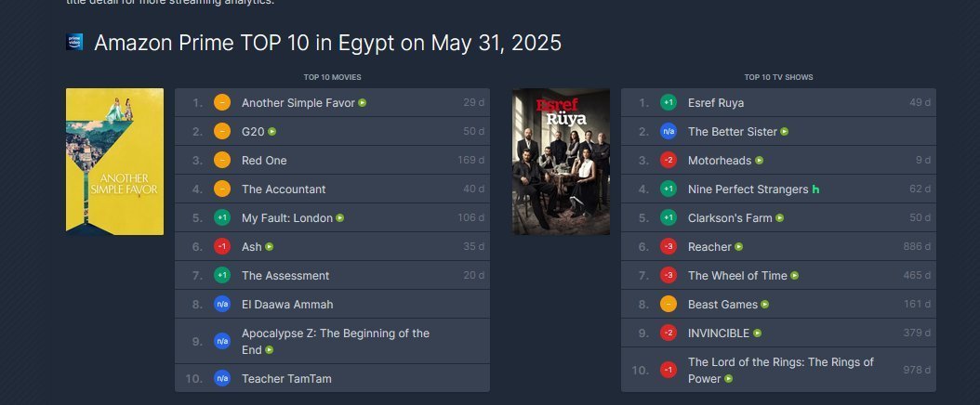This screenshot has width=980, height=405.
Task: Click play icon next to Reacher
Action: point(739,247)
